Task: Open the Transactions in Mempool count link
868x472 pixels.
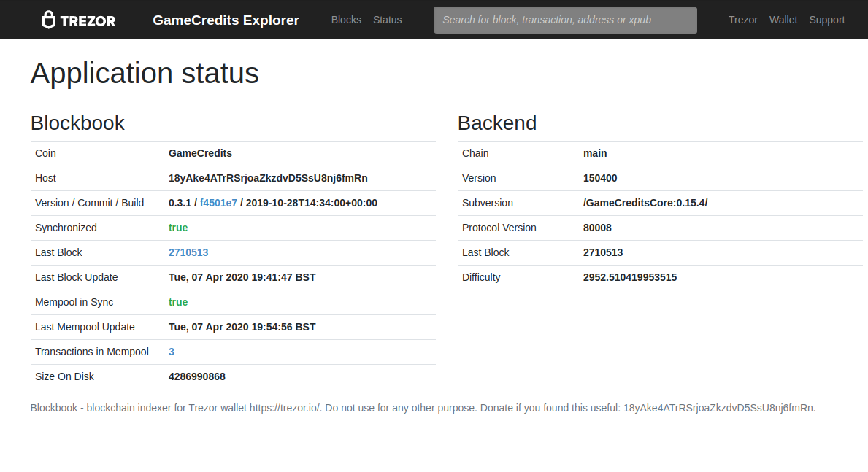Action: tap(172, 352)
